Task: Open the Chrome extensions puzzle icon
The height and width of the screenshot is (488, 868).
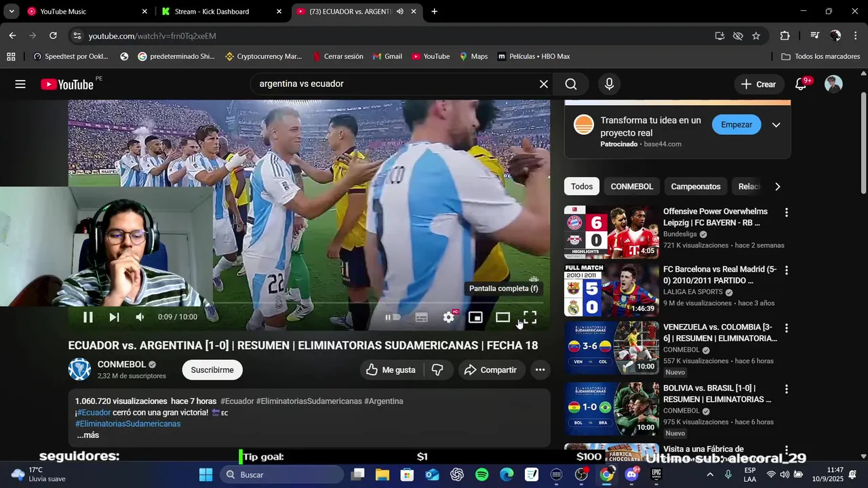Action: pos(785,36)
